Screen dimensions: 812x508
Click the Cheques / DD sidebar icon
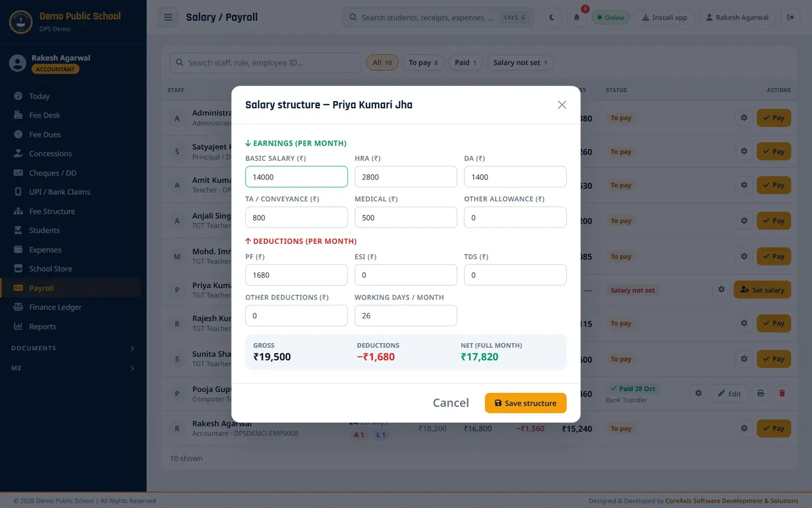18,173
